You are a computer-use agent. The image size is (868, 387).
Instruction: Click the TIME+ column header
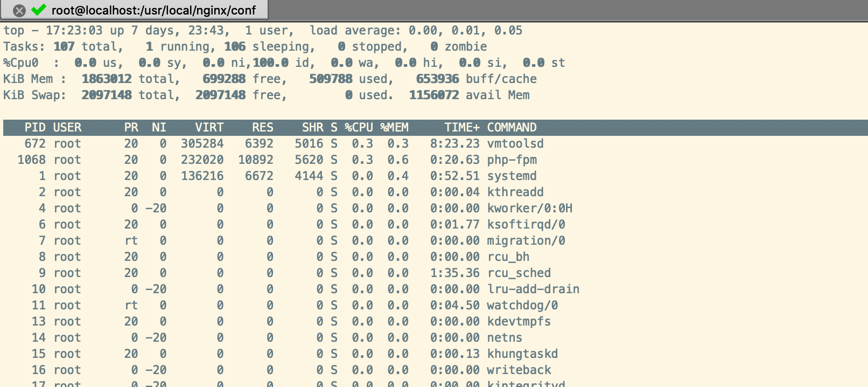point(461,128)
